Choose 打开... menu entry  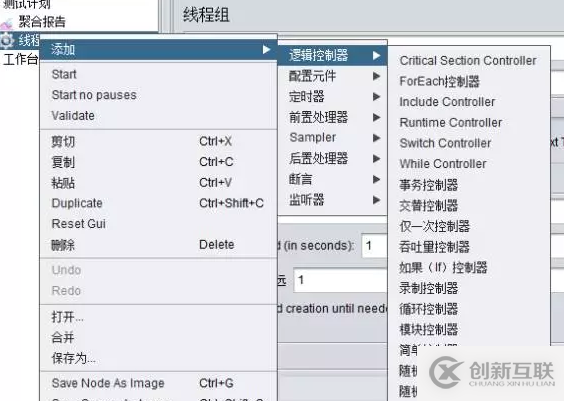159,317
